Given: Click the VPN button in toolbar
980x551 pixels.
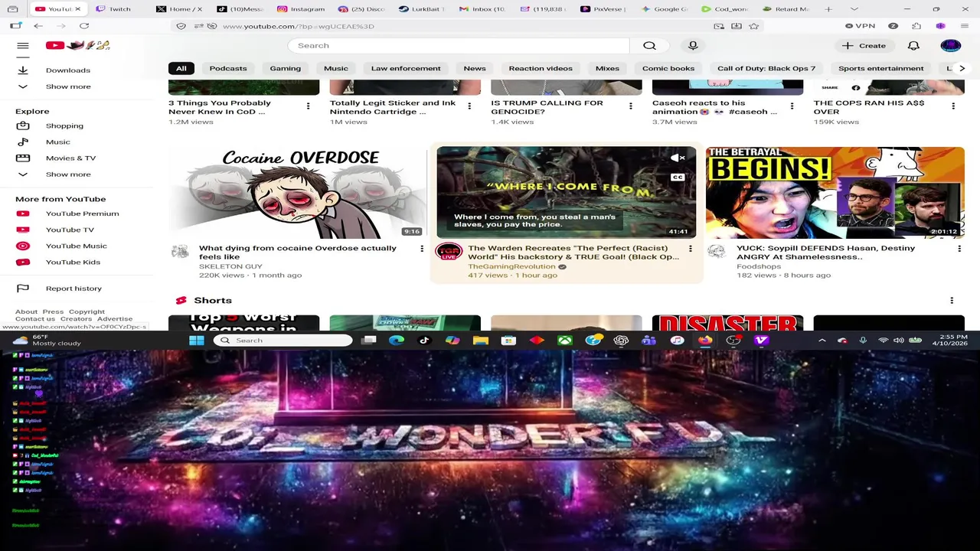Looking at the screenshot, I should click(x=861, y=26).
